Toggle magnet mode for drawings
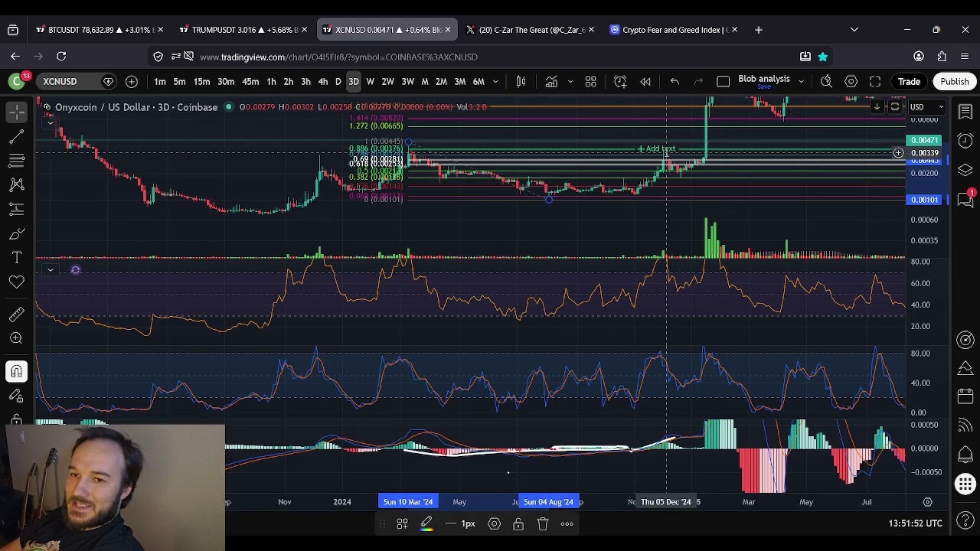 click(16, 371)
